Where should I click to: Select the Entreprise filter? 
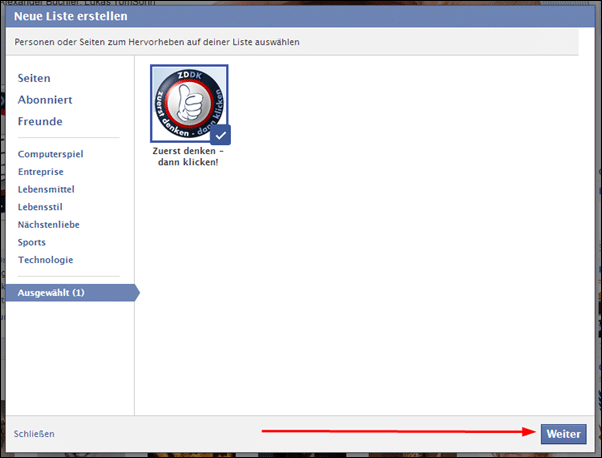point(41,172)
